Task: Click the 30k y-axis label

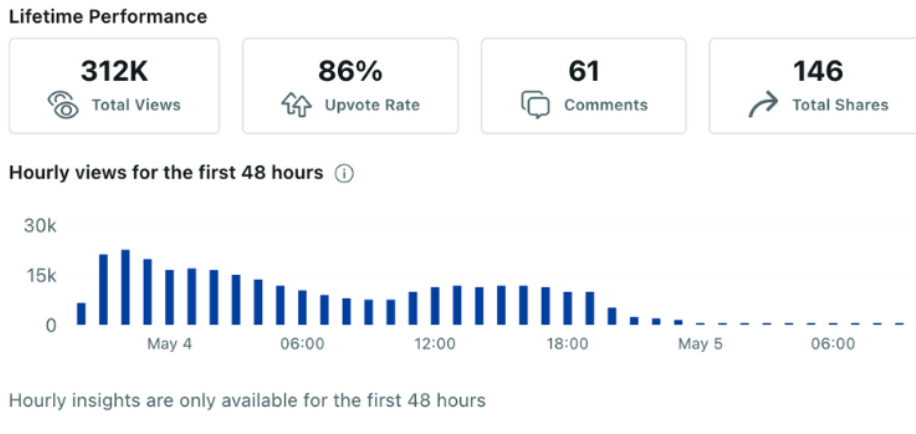Action: [40, 227]
